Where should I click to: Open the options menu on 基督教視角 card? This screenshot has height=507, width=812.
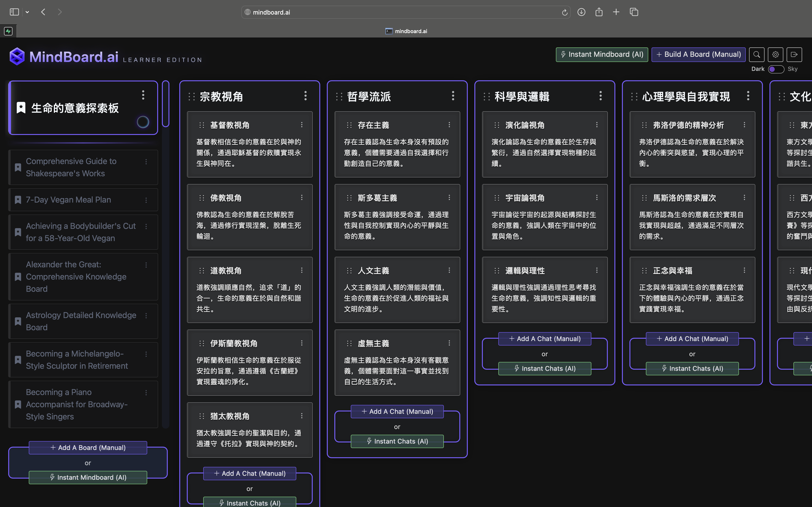coord(302,125)
